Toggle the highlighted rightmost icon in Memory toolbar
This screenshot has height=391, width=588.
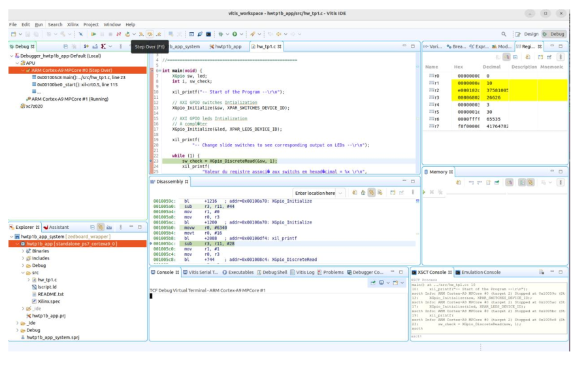coord(531,182)
